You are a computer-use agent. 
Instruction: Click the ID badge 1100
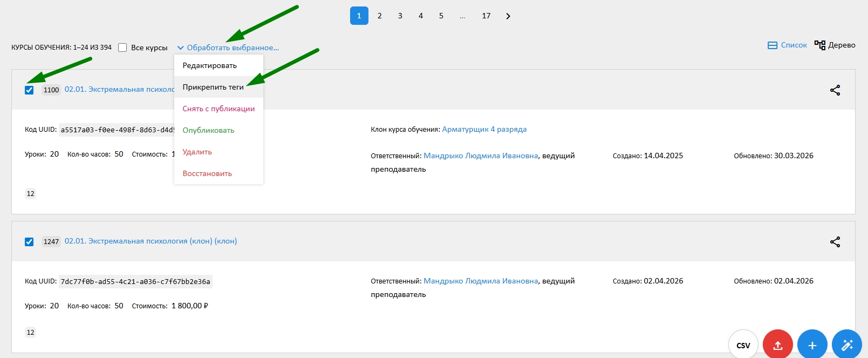tap(51, 90)
